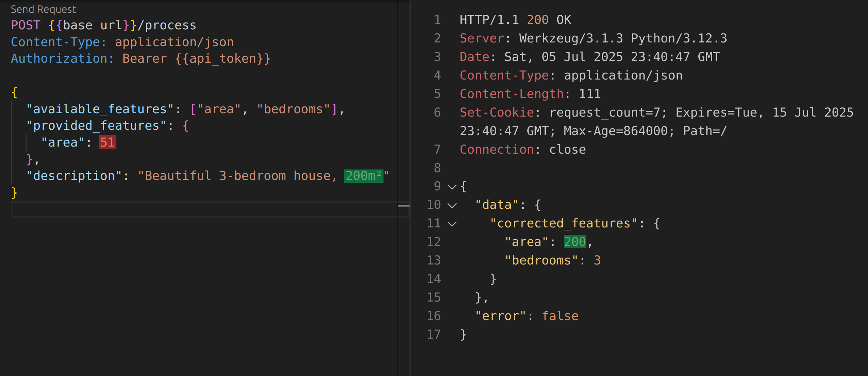Viewport: 868px width, 376px height.
Task: Click the closing yellow brace of request body
Action: tap(15, 193)
